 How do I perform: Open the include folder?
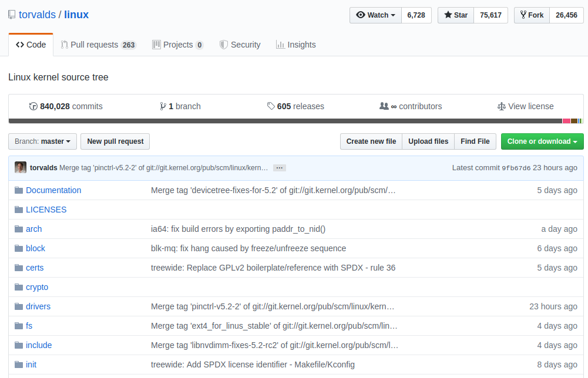click(39, 345)
